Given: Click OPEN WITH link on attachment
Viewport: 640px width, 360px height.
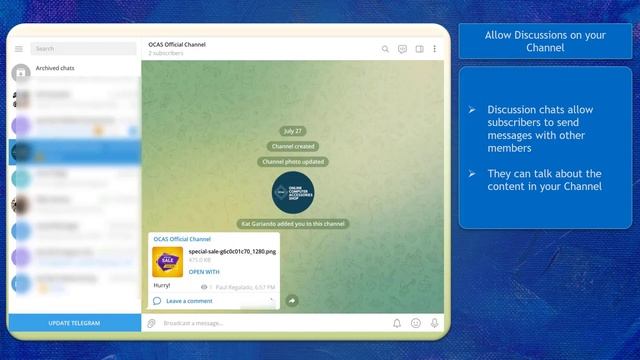Looking at the screenshot, I should 204,272.
